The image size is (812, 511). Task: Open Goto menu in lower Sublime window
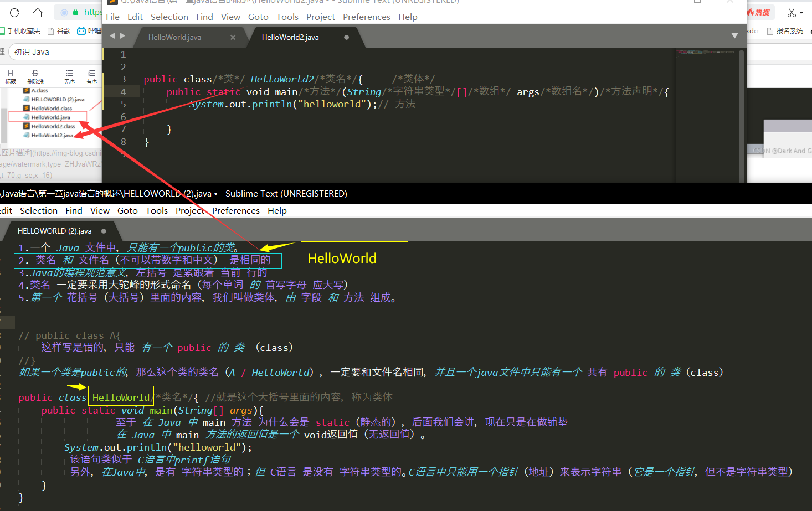pos(127,211)
